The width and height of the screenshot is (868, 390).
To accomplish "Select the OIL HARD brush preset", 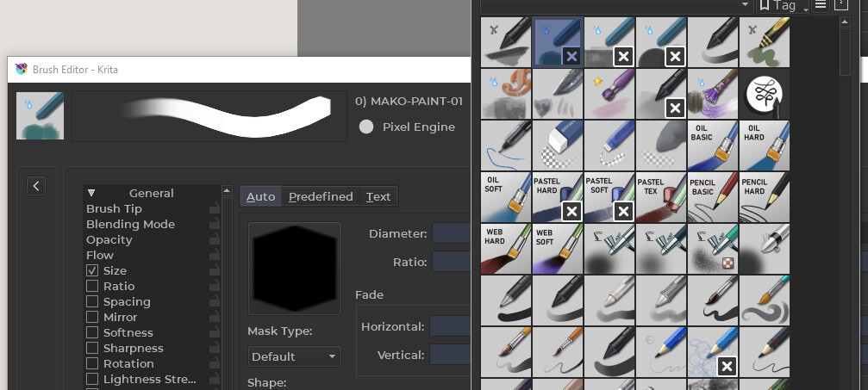I will [765, 145].
